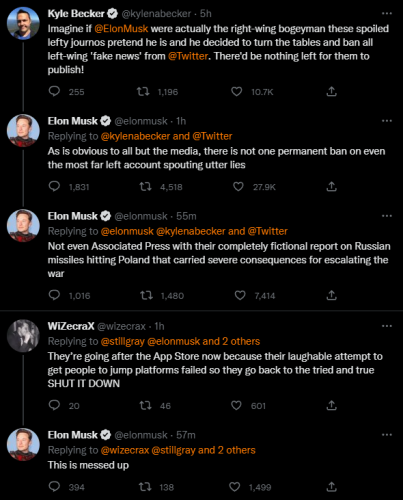Open the WiZecraX display name

71,326
